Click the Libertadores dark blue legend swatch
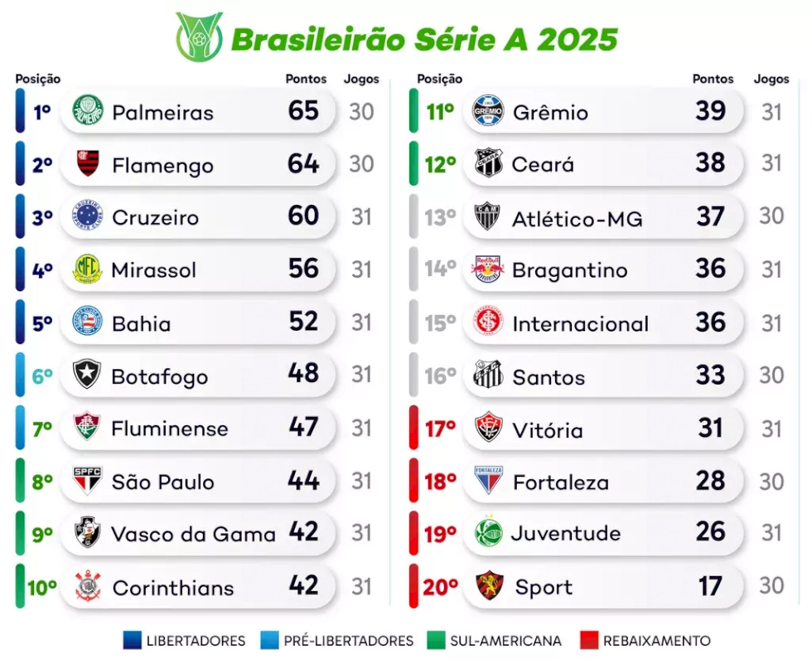The width and height of the screenshot is (812, 664). [132, 640]
